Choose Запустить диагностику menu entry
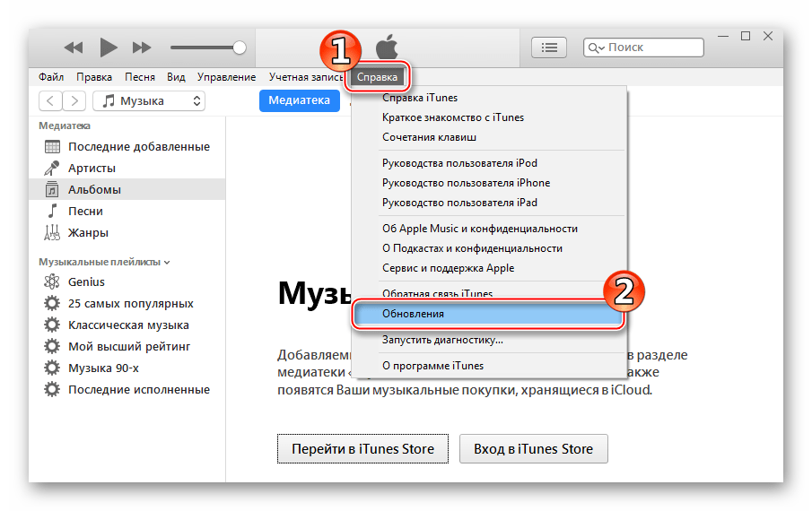812x511 pixels. pos(489,340)
